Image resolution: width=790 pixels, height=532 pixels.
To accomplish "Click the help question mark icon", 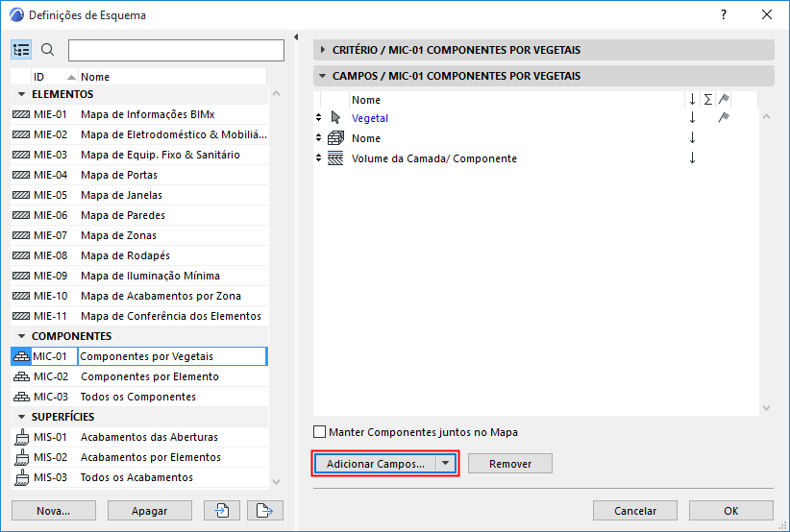I will (x=724, y=14).
